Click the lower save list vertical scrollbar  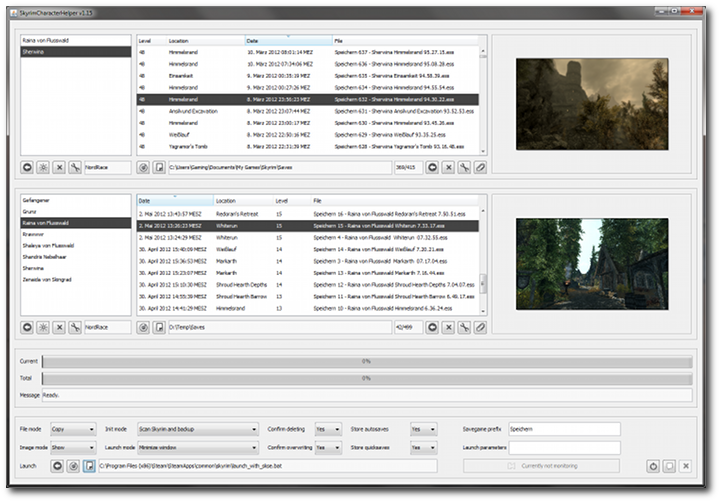point(483,284)
